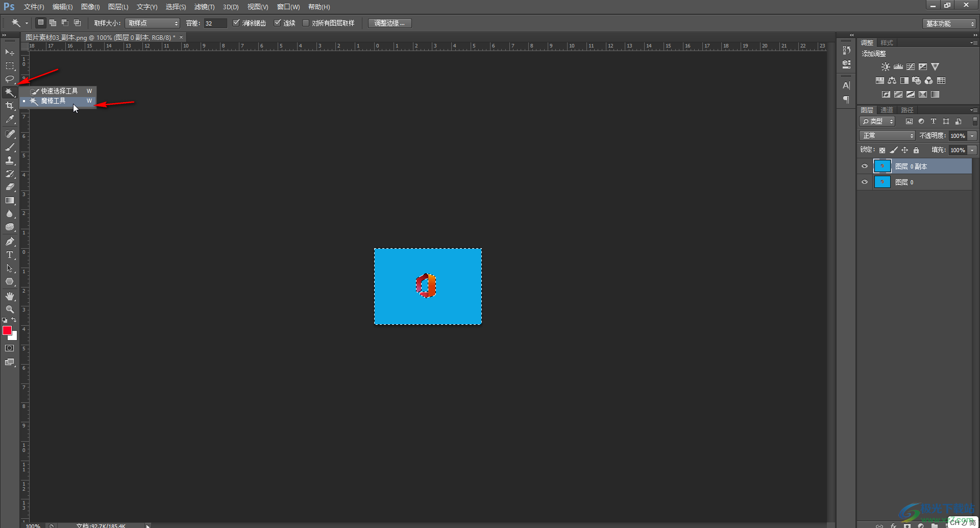Select the Custom Shape tool
The height and width of the screenshot is (528, 980).
coord(10,281)
